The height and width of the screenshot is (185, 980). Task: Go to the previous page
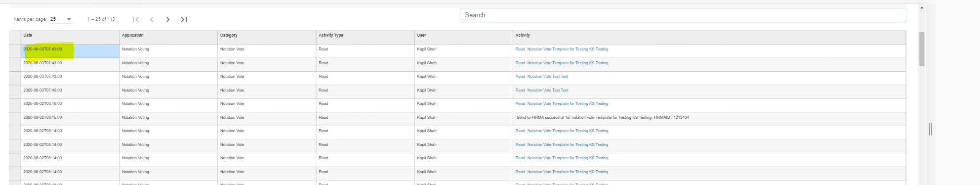tap(152, 19)
